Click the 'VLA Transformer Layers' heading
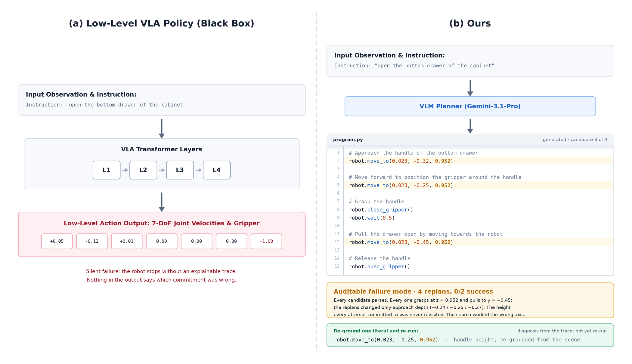The width and height of the screenshot is (632, 364). 162,149
